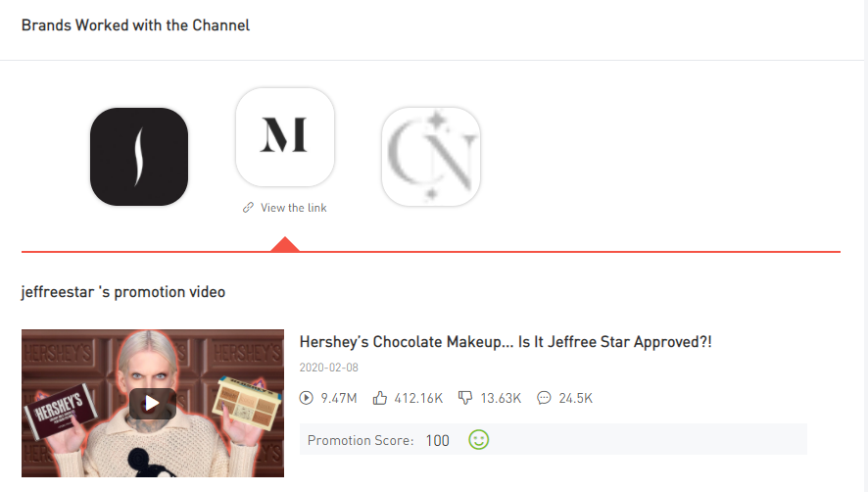Click the views play-circle icon
Screen dimensions: 868x492
coord(306,398)
